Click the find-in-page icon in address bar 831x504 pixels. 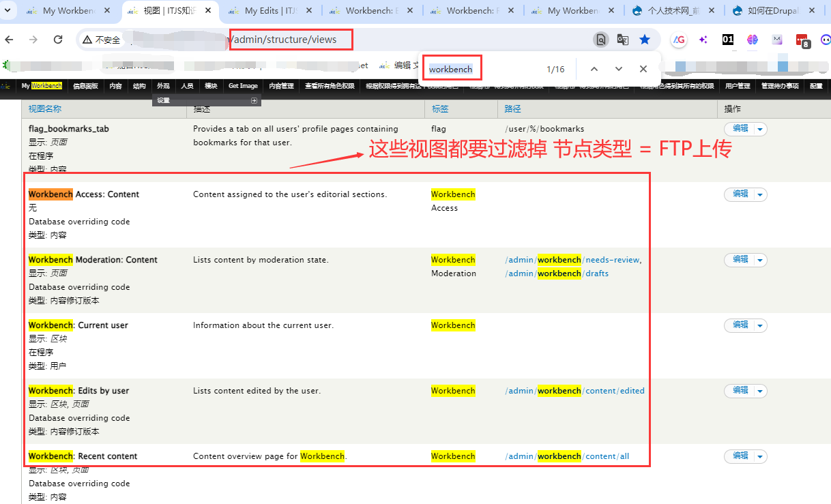pos(600,40)
